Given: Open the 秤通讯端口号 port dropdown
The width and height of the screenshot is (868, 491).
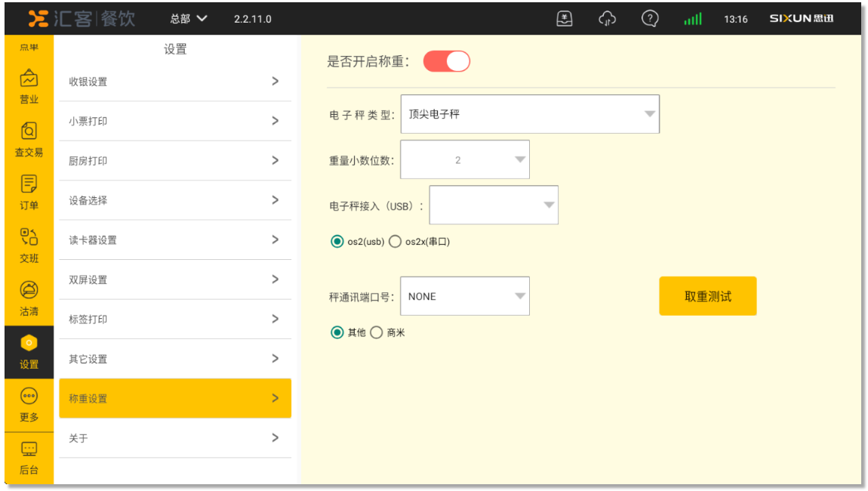Looking at the screenshot, I should (x=464, y=296).
